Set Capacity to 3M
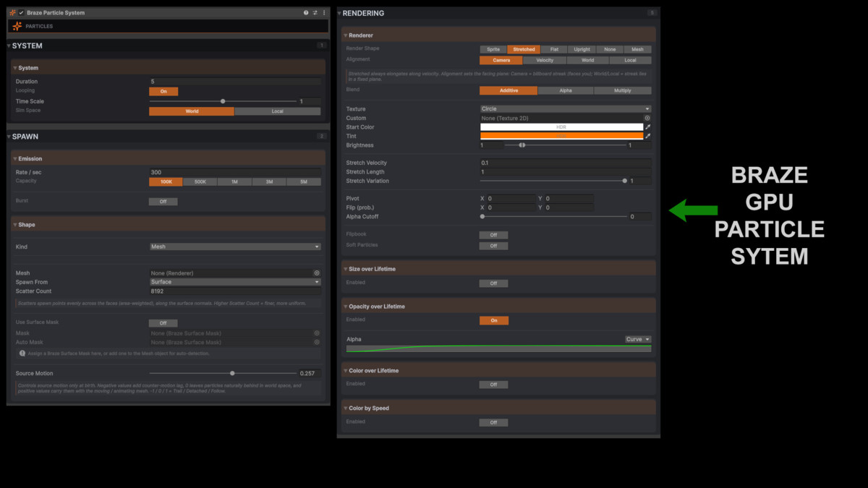 (x=269, y=182)
